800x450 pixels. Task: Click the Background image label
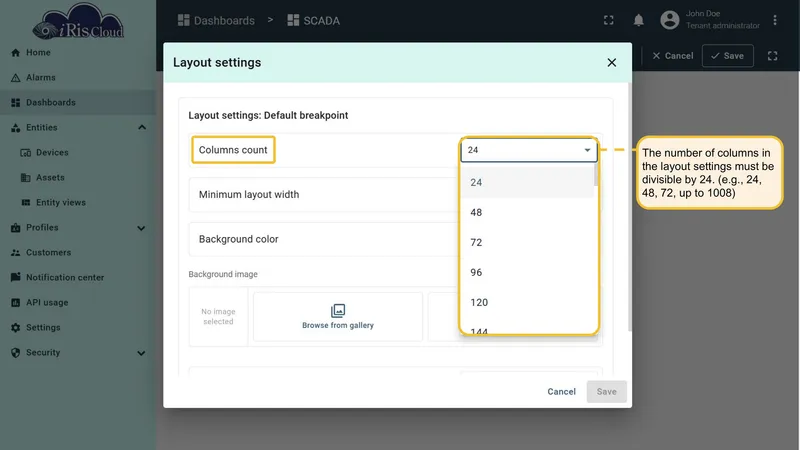(x=223, y=274)
